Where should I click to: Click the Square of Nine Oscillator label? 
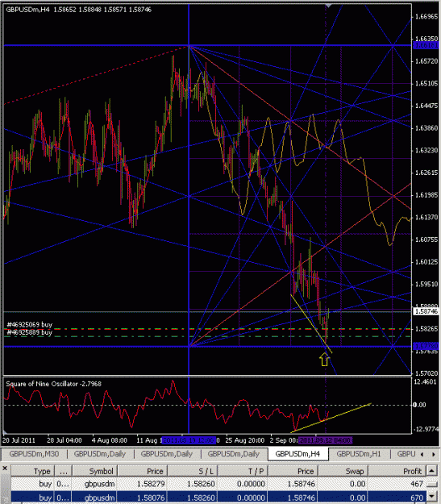tap(54, 384)
